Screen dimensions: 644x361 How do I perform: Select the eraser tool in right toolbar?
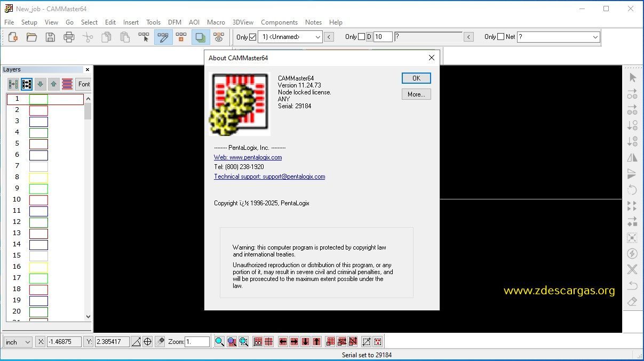[x=632, y=301]
